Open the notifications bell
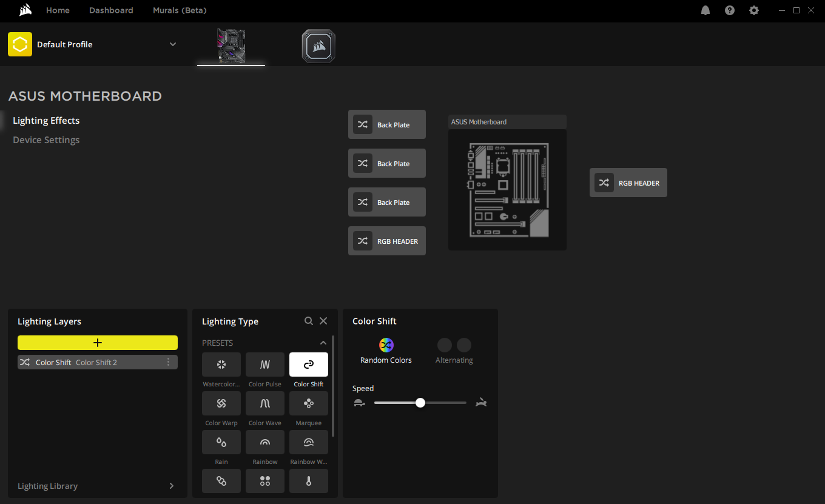 [705, 10]
